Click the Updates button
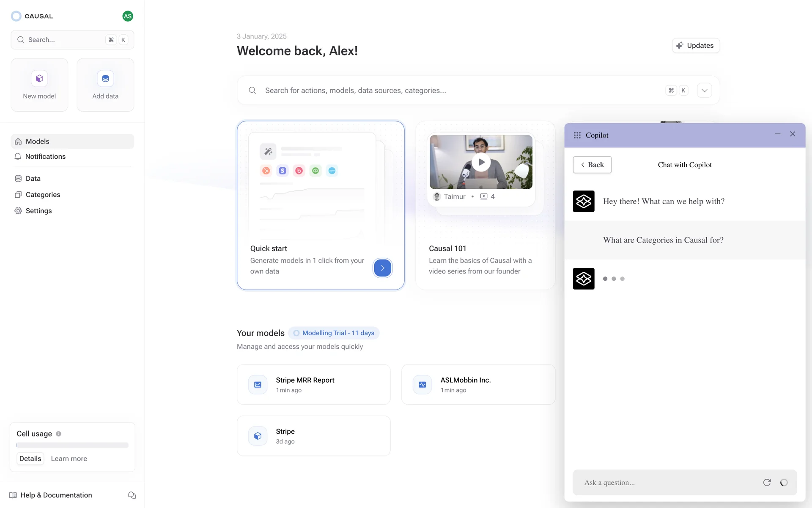 coord(695,45)
